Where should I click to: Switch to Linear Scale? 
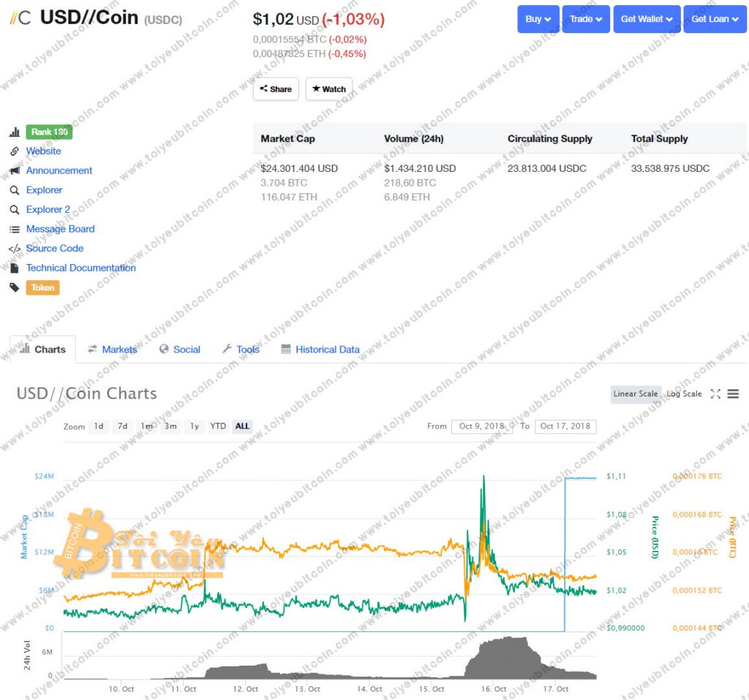pos(636,394)
